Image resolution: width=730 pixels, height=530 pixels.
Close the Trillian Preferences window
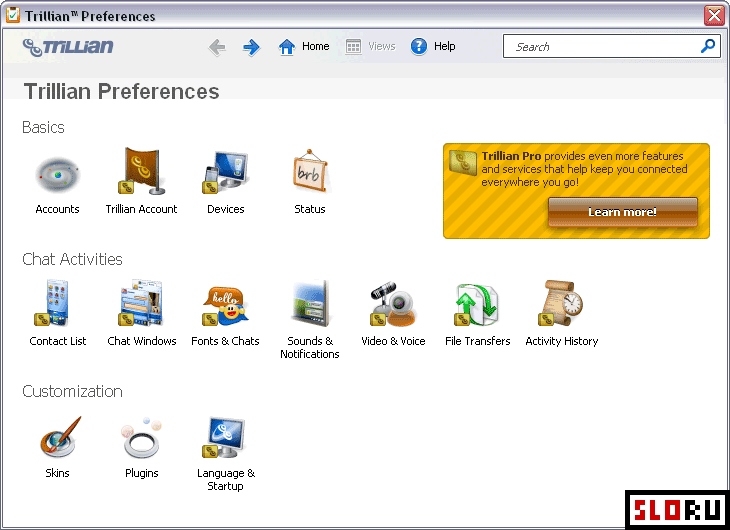(714, 15)
